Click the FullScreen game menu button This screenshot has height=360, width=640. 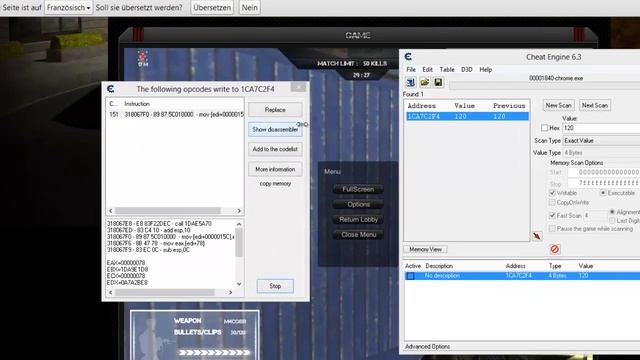358,189
